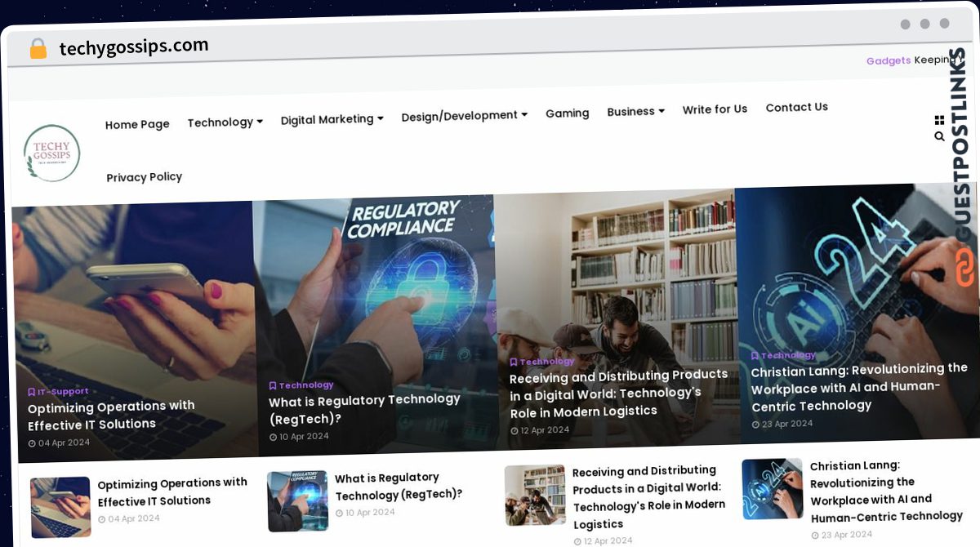Viewport: 980px width, 547px height.
Task: Click the small 2024 AI thumbnail
Action: point(773,489)
